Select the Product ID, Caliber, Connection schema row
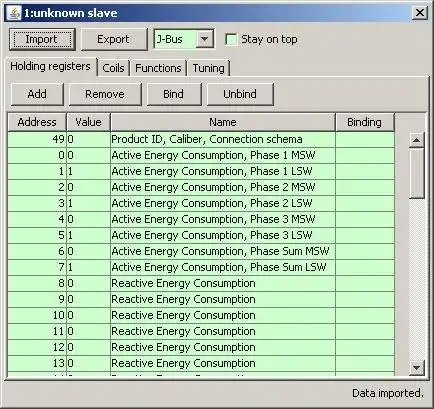Image resolution: width=434 pixels, height=409 pixels. (x=201, y=139)
